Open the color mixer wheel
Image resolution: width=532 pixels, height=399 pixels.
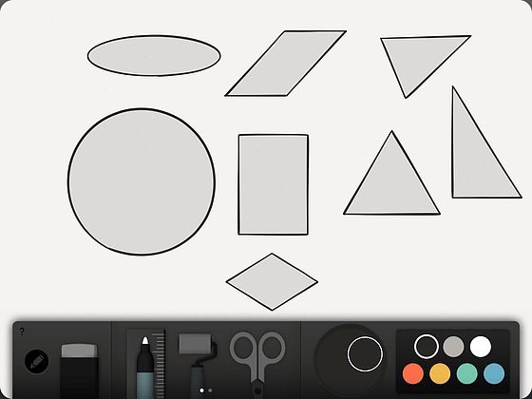pyautogui.click(x=350, y=360)
